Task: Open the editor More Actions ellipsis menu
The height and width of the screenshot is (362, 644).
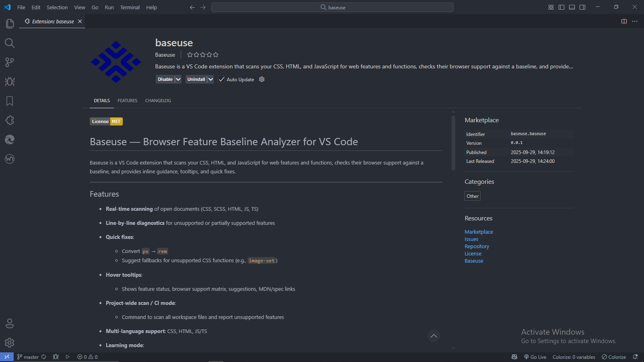Action: 635,21
